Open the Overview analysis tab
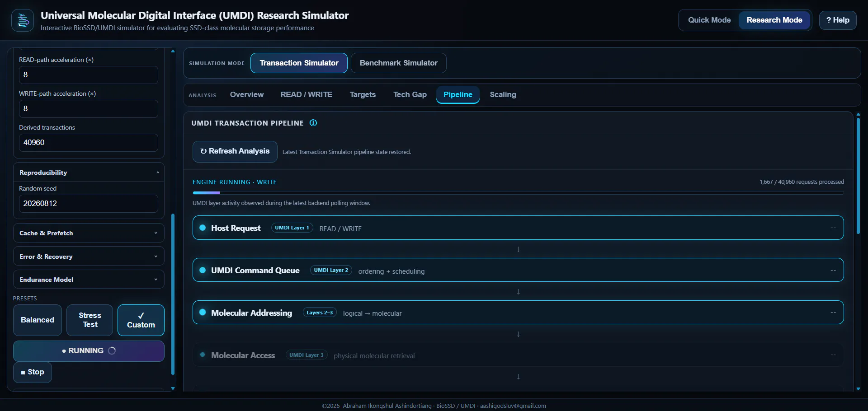868x411 pixels. (x=246, y=95)
